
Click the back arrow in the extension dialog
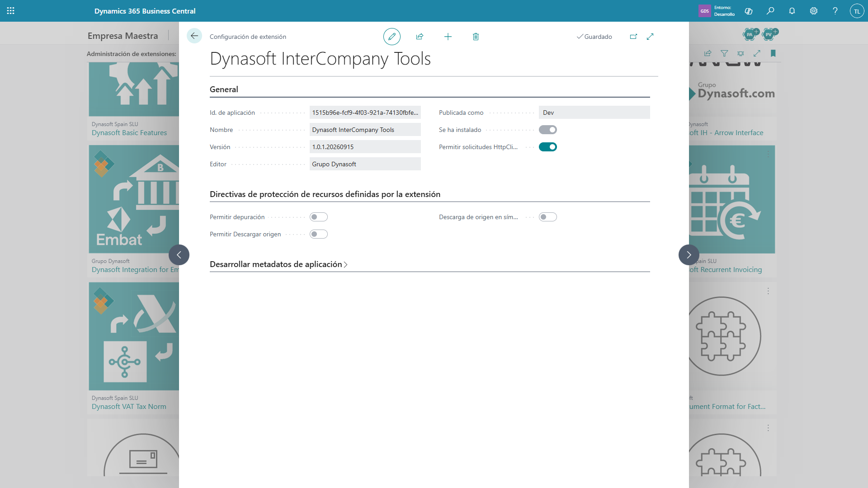(194, 36)
